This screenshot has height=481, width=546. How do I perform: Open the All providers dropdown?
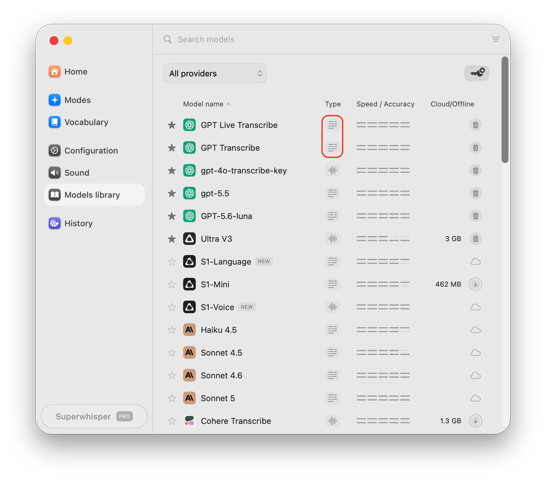pos(215,73)
